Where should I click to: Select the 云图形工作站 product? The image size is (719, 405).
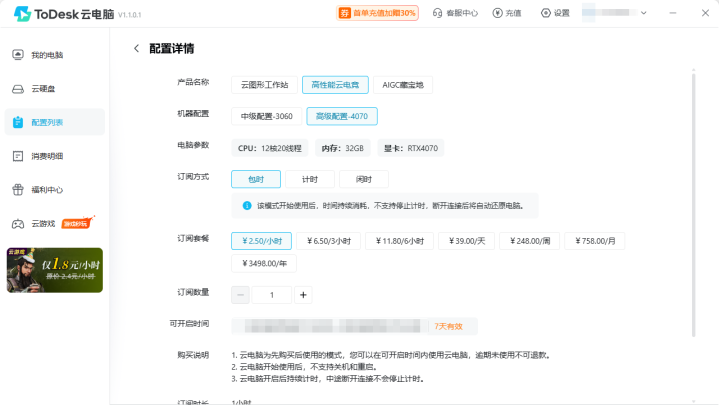click(265, 85)
